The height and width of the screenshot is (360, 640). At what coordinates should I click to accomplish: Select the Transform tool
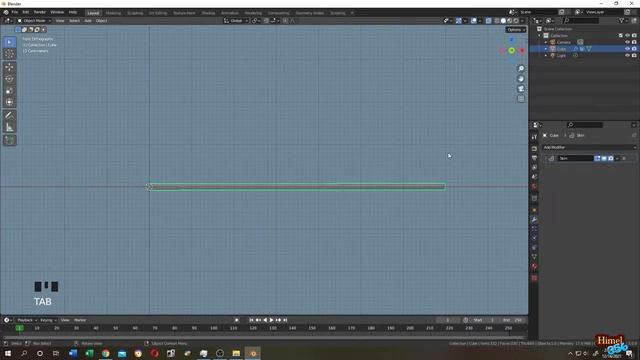click(x=9, y=102)
